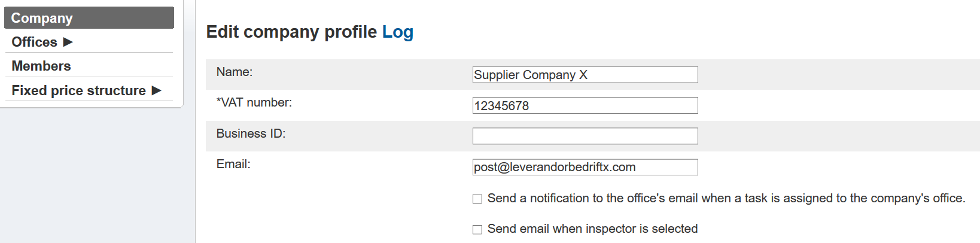Viewport: 980px width, 243px height.
Task: Focus the VAT number input field
Action: 585,105
